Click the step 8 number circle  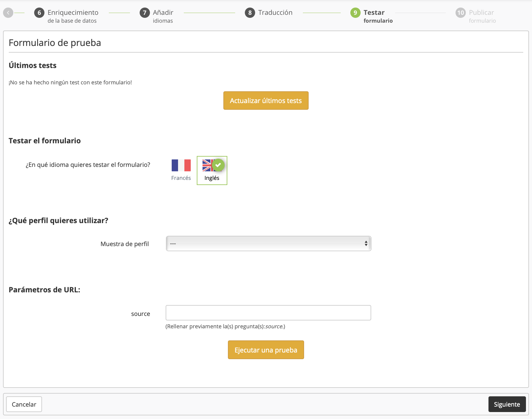250,13
